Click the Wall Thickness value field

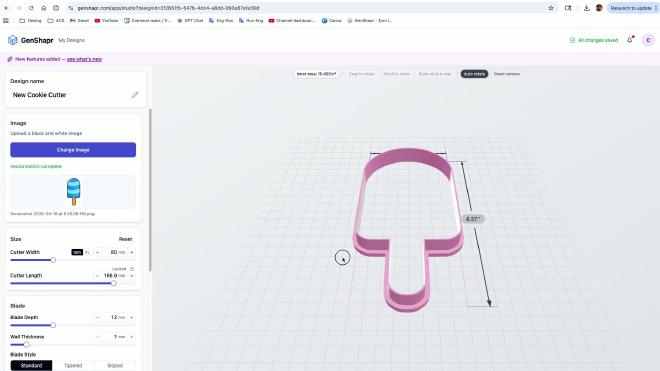coord(114,337)
